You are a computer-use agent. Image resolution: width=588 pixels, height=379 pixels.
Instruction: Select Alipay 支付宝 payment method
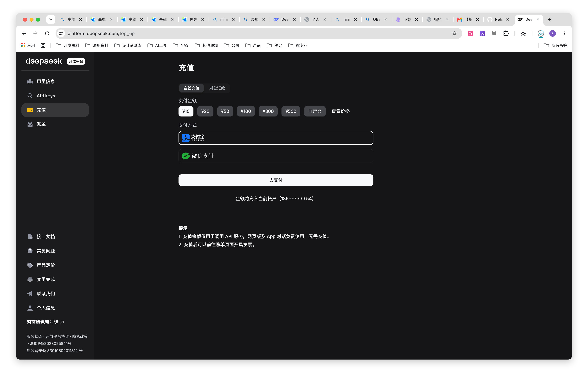coord(276,138)
